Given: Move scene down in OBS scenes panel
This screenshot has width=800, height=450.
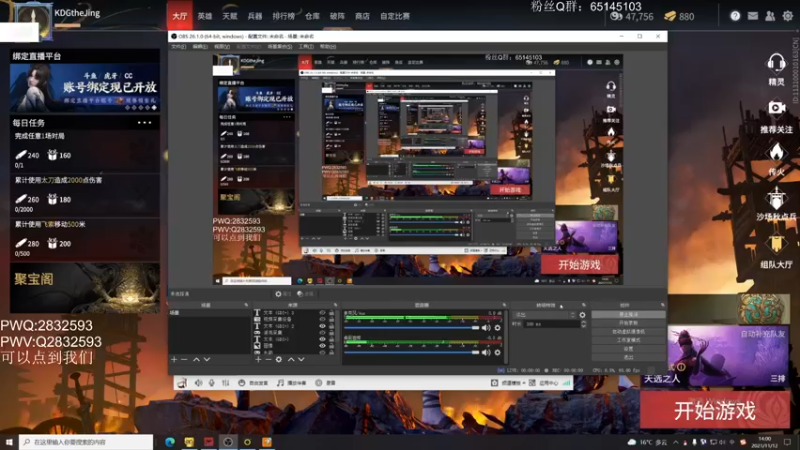Looking at the screenshot, I should [207, 359].
